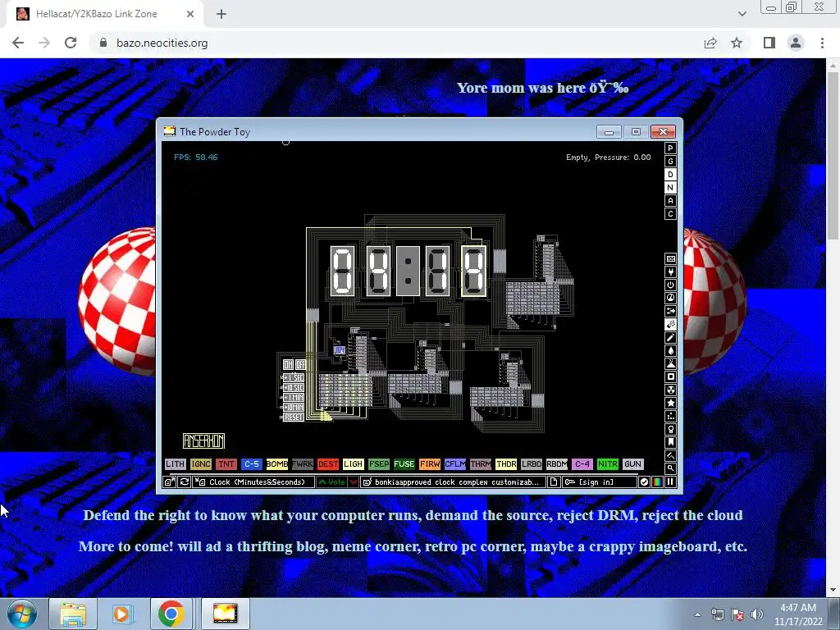Select the GUN element

(632, 464)
